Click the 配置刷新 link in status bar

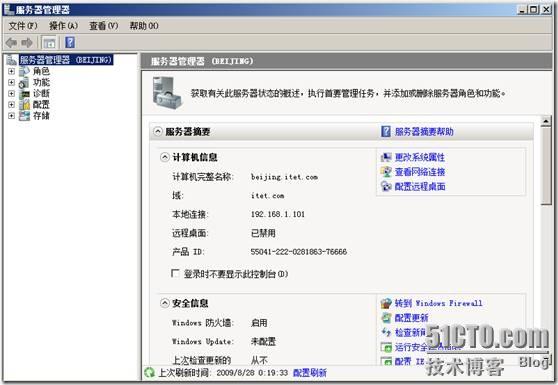[x=310, y=373]
